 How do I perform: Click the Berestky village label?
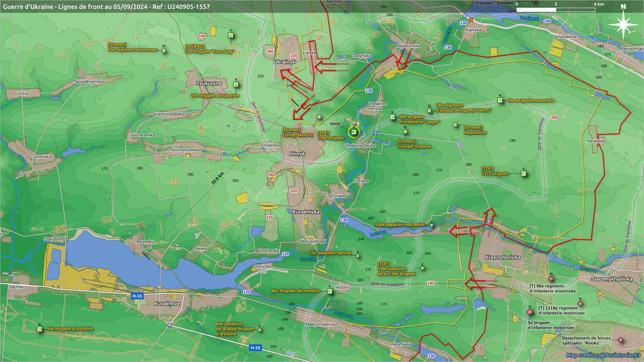(x=145, y=242)
